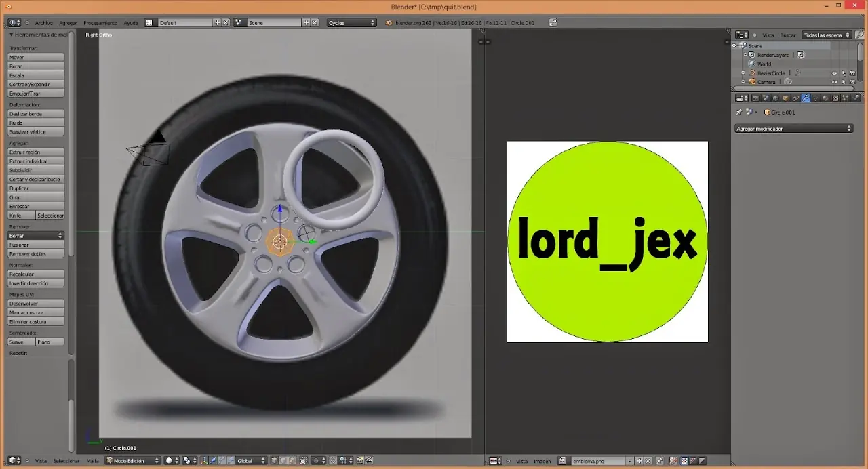
Task: Add a new image with the plus after emblema.png
Action: click(639, 462)
